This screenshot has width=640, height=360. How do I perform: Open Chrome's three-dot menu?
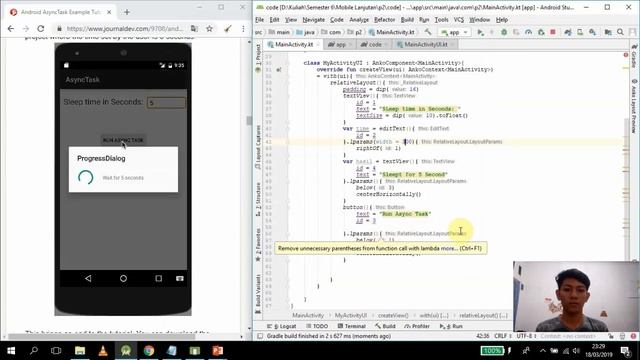[x=243, y=29]
